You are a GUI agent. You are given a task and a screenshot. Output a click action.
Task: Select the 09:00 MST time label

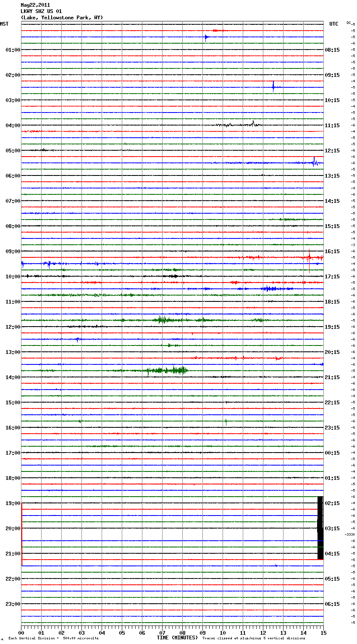pos(13,251)
